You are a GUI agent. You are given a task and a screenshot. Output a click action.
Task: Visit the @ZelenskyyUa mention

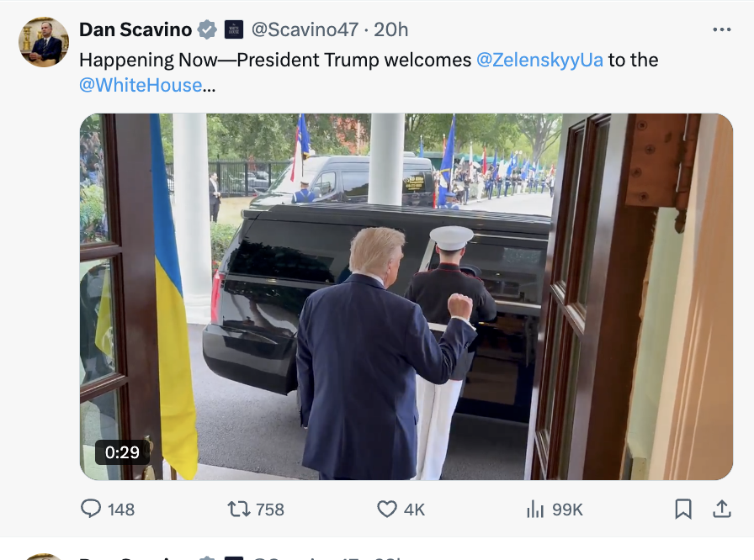click(x=539, y=60)
